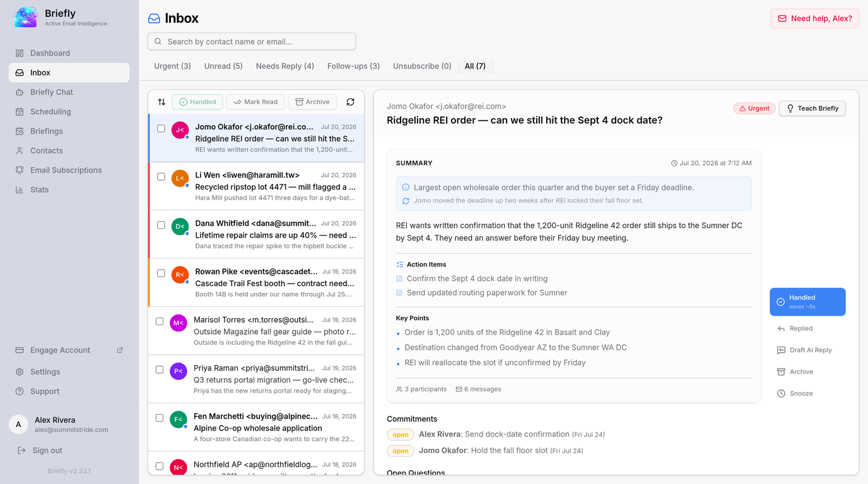Click Mark Read in list toolbar
The image size is (868, 484).
pyautogui.click(x=255, y=102)
